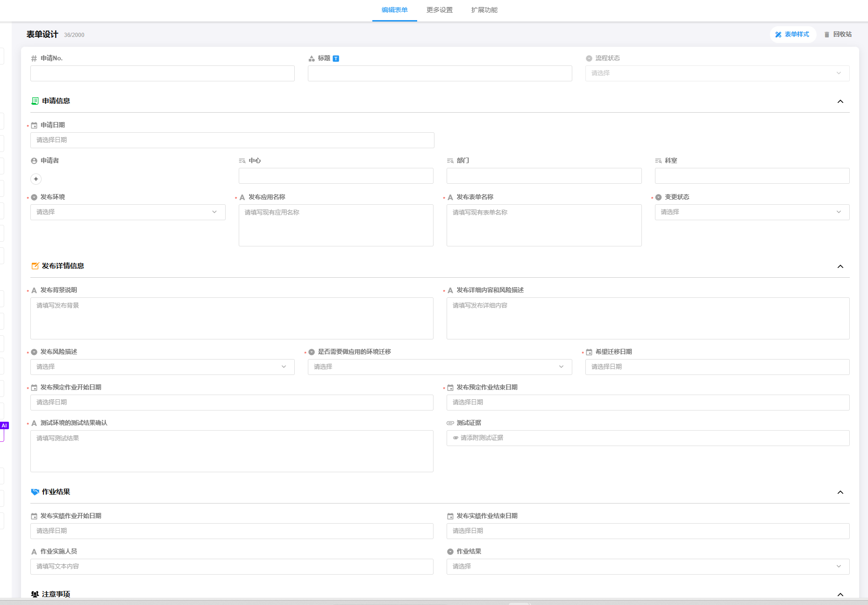Click the calendar icon beside 申请日期
Viewport: 868px width, 605px height.
coord(34,125)
